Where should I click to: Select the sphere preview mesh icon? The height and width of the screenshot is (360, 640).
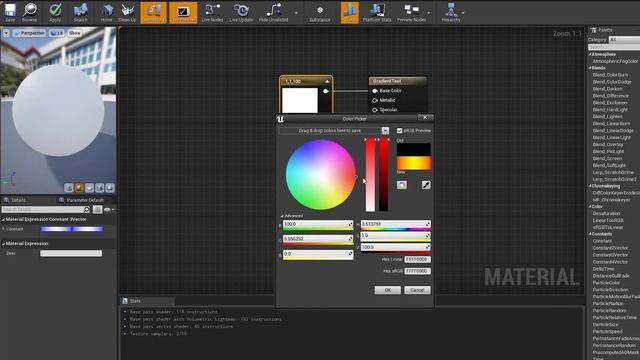79,188
